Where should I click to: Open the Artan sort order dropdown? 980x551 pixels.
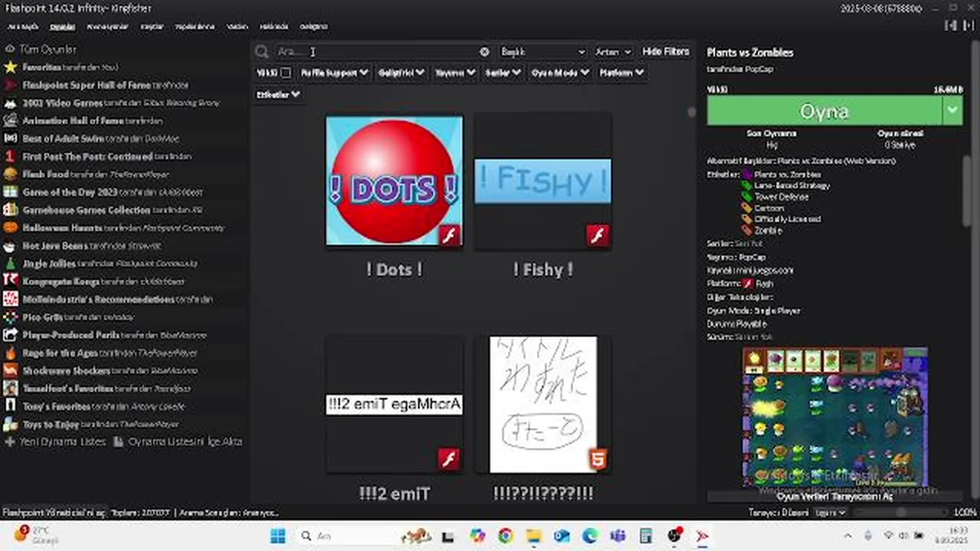pyautogui.click(x=612, y=51)
